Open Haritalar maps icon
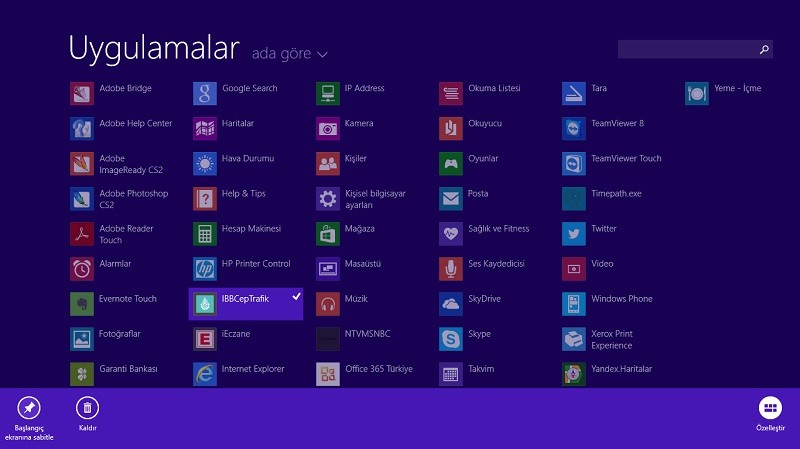The height and width of the screenshot is (449, 800). coord(205,129)
